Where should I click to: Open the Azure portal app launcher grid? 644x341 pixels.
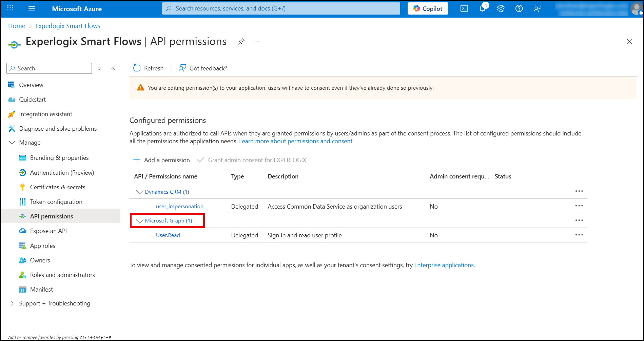[10, 8]
